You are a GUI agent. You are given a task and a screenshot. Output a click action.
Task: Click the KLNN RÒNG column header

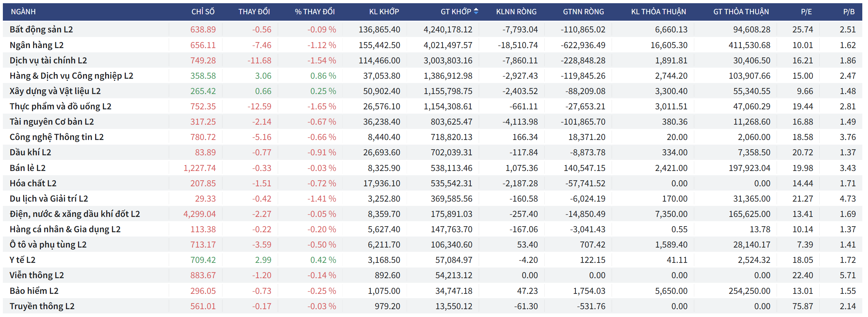click(x=516, y=12)
